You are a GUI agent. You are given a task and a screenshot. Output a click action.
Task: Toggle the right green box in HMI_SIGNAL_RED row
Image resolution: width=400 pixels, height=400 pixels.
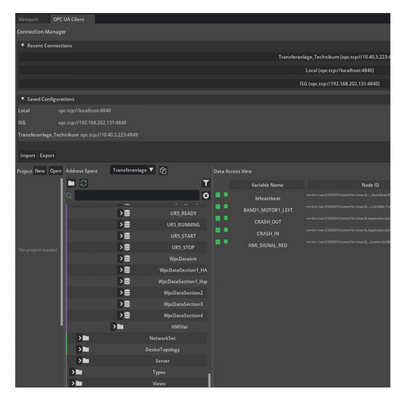[x=226, y=241]
